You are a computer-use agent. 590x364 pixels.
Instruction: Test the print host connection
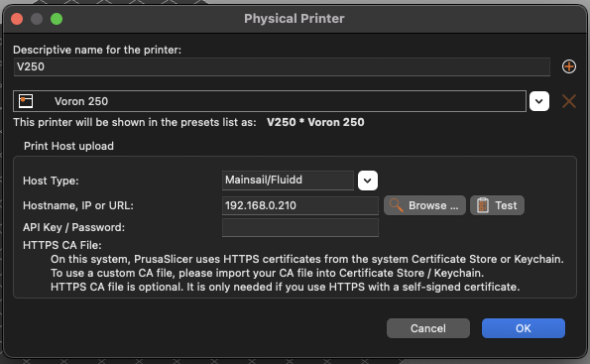pyautogui.click(x=497, y=205)
